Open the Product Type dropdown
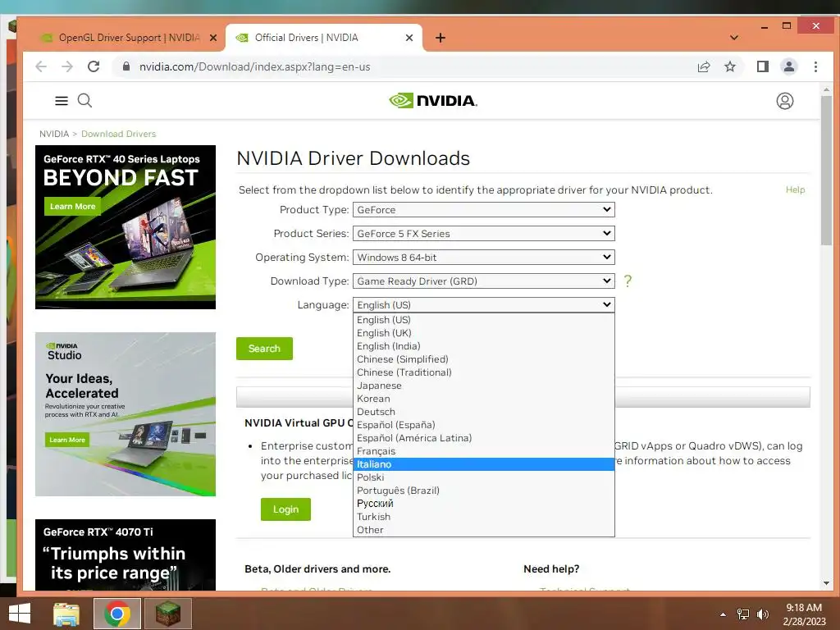The height and width of the screenshot is (630, 840). point(483,209)
